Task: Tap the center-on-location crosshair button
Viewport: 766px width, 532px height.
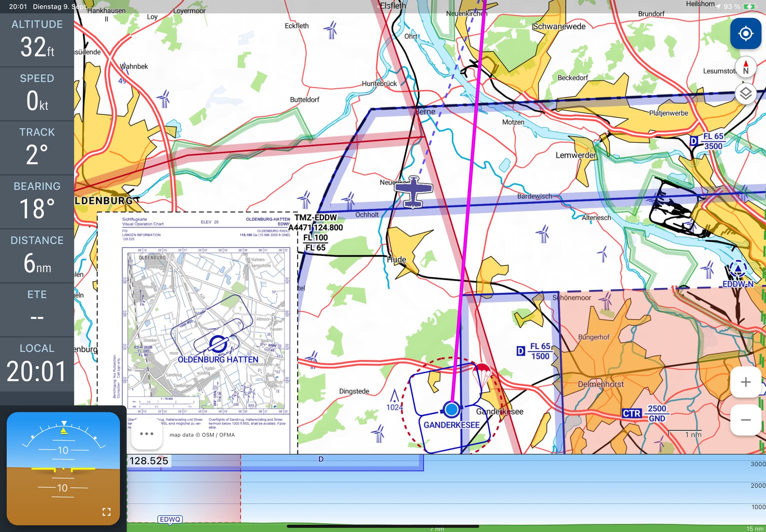Action: pyautogui.click(x=745, y=33)
